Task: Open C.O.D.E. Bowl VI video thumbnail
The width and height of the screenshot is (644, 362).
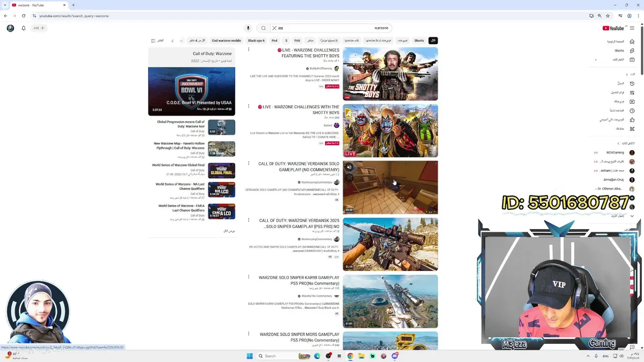Action: pos(192,92)
